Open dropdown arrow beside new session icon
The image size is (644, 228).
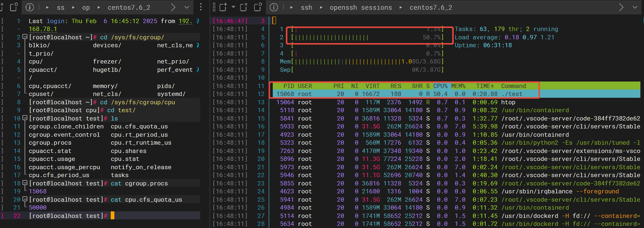[x=233, y=7]
